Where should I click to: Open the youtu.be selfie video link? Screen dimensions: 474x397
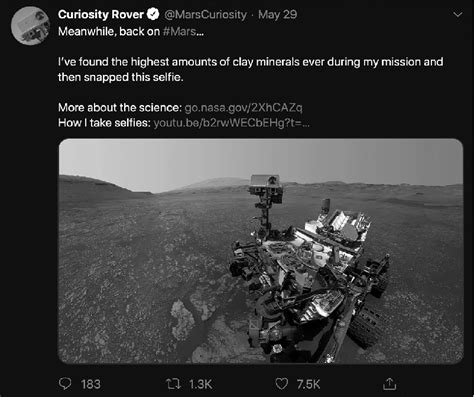pos(231,123)
